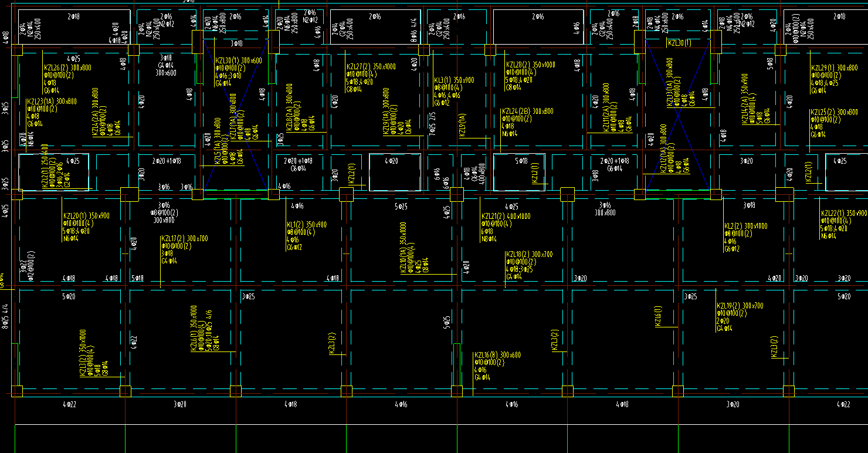Select the vertical KZL12(1A) label in crossed bay

tap(664, 148)
